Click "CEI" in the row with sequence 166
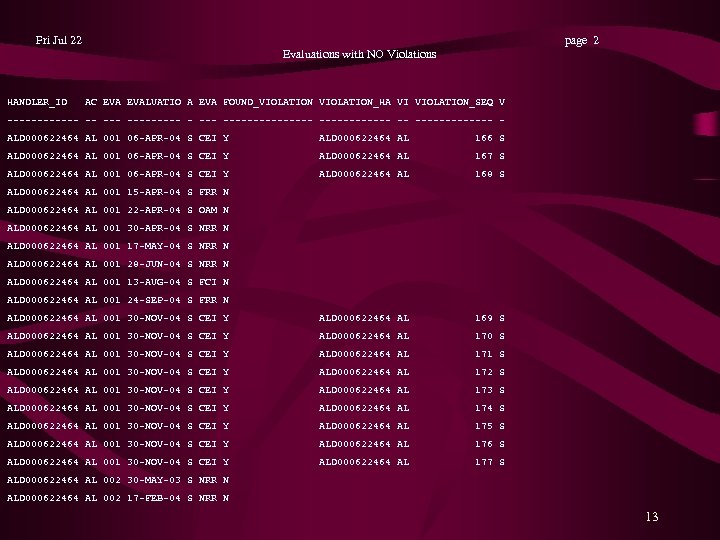The width and height of the screenshot is (720, 540). pyautogui.click(x=208, y=138)
